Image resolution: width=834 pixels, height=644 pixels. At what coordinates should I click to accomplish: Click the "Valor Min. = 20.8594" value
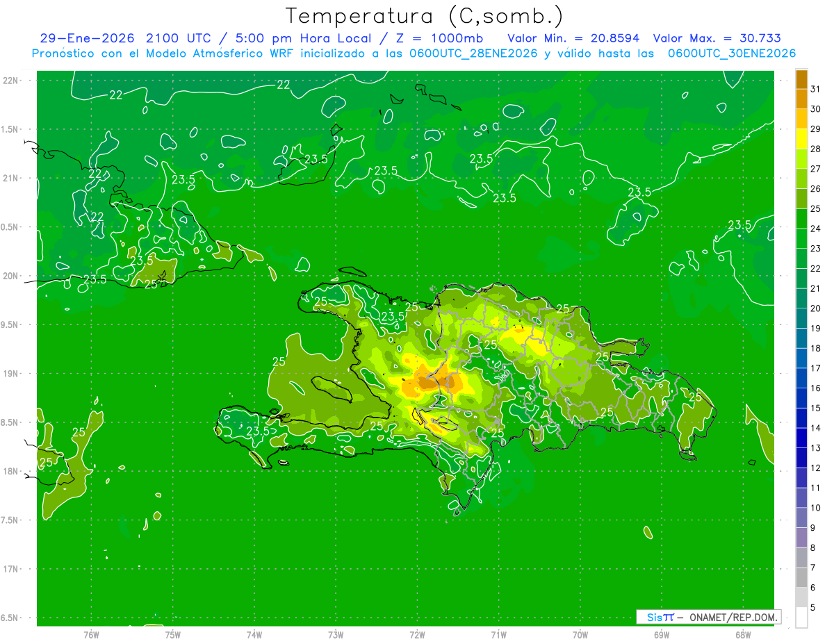(x=573, y=38)
